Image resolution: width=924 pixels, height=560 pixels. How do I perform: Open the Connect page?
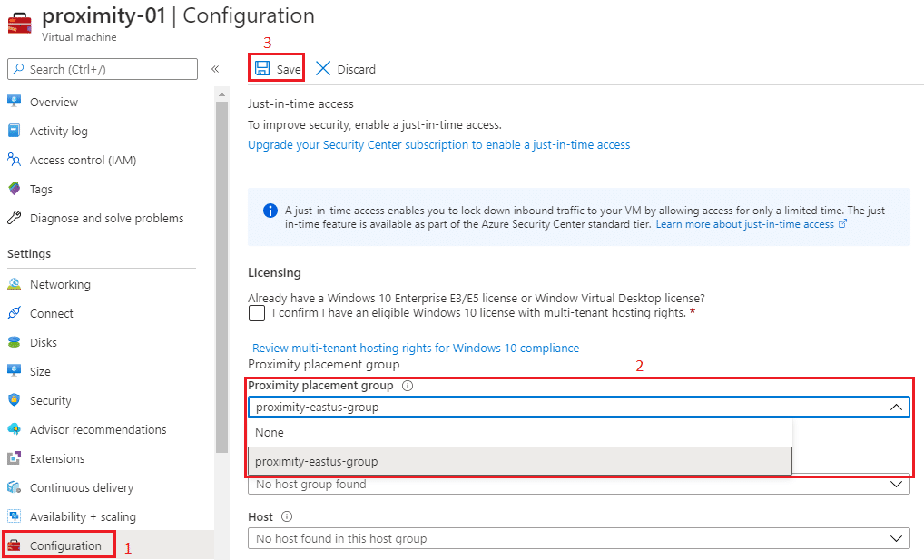[x=52, y=314]
